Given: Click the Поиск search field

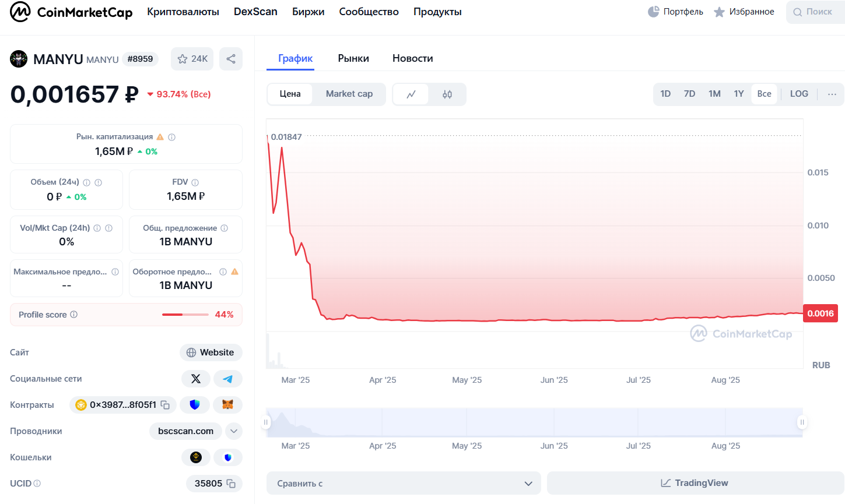Looking at the screenshot, I should 816,12.
